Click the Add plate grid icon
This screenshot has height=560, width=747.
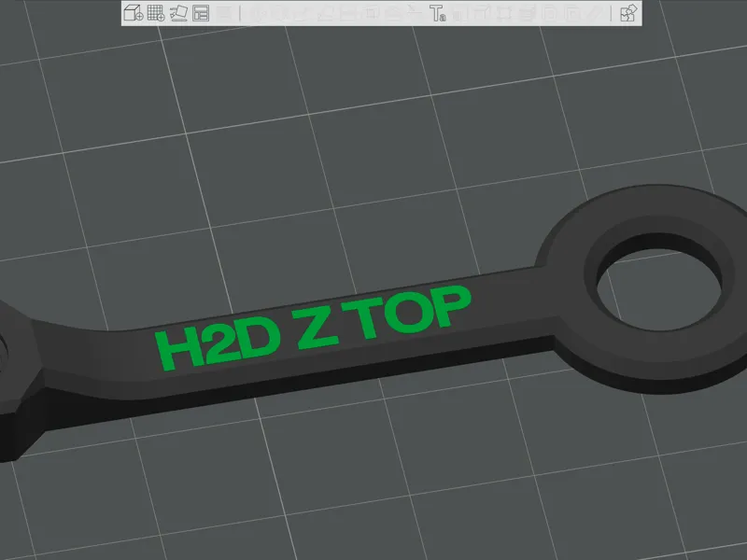(156, 13)
